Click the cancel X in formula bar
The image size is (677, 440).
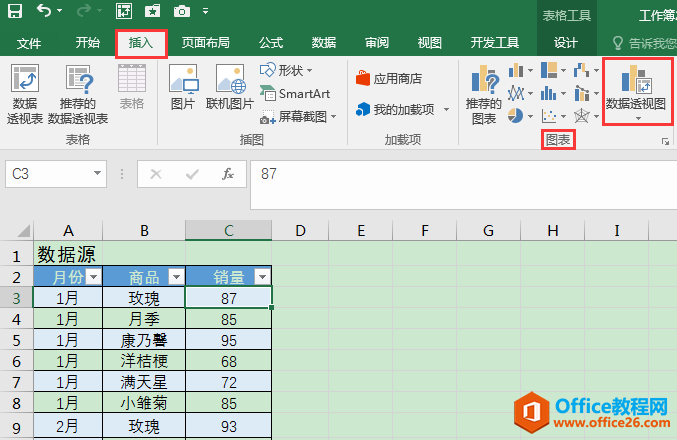click(156, 174)
